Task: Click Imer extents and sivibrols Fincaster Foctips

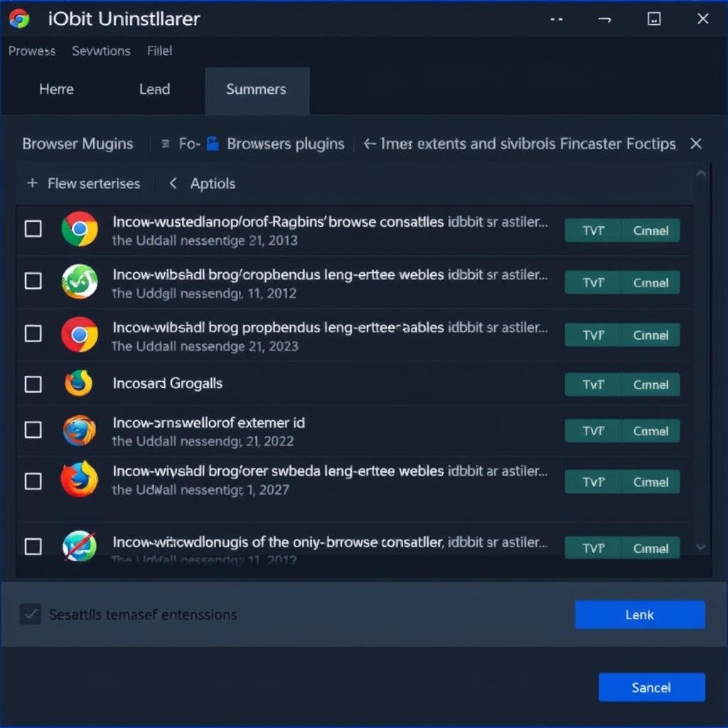Action: [528, 144]
